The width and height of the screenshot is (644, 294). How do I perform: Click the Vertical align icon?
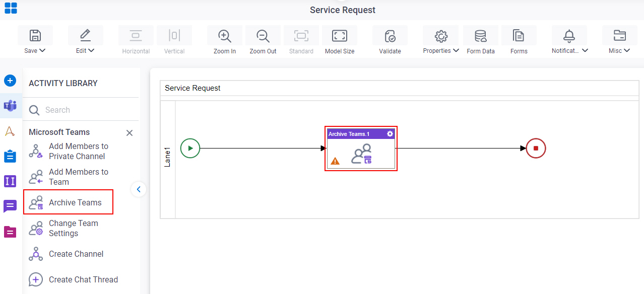[x=174, y=36]
